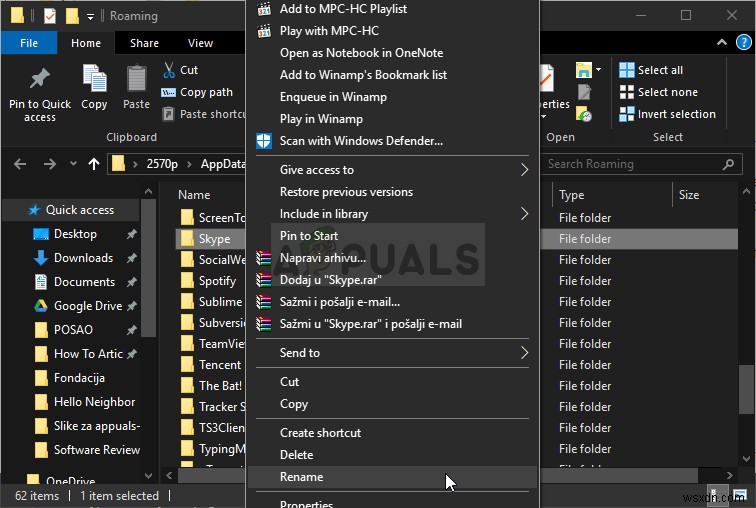Click the Cut scissors icon in the ribbon
This screenshot has width=756, height=508.
pos(169,70)
